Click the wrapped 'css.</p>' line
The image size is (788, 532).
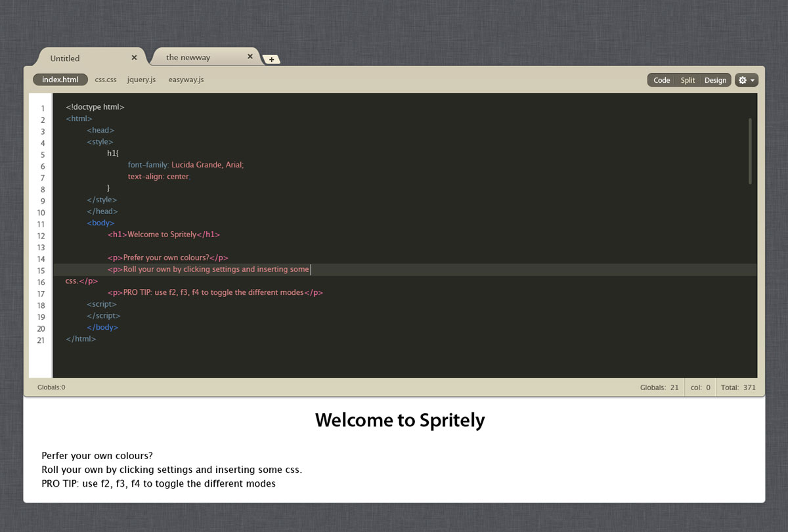tap(82, 281)
